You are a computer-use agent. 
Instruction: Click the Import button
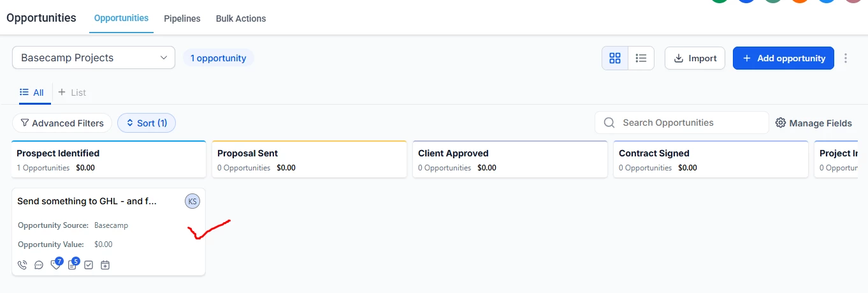tap(695, 58)
